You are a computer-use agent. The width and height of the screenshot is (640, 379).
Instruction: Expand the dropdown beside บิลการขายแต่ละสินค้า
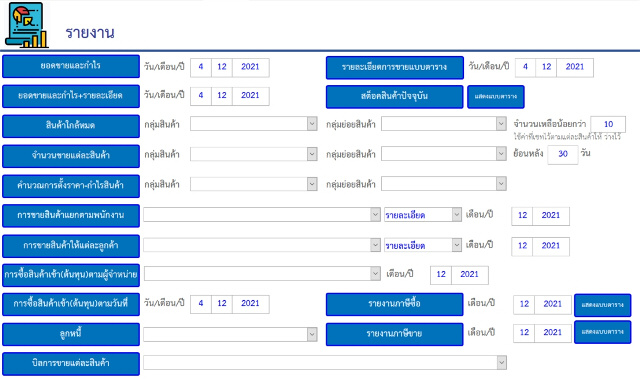pos(325,362)
